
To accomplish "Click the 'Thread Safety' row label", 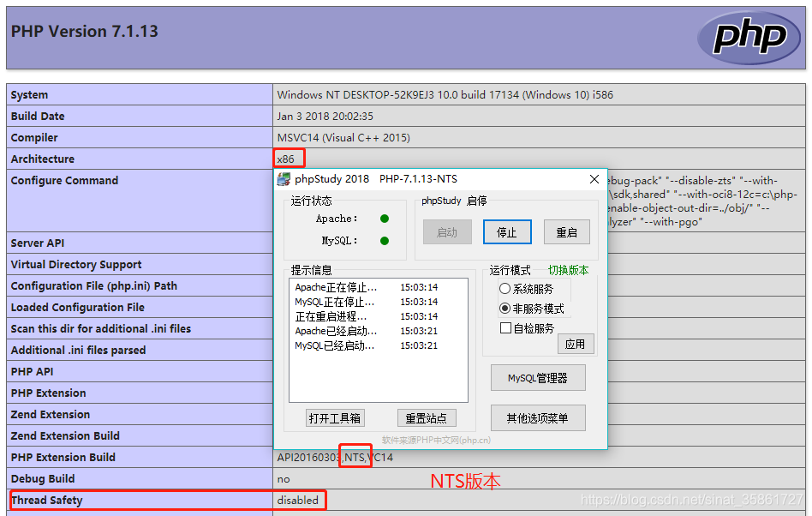I will pos(46,500).
